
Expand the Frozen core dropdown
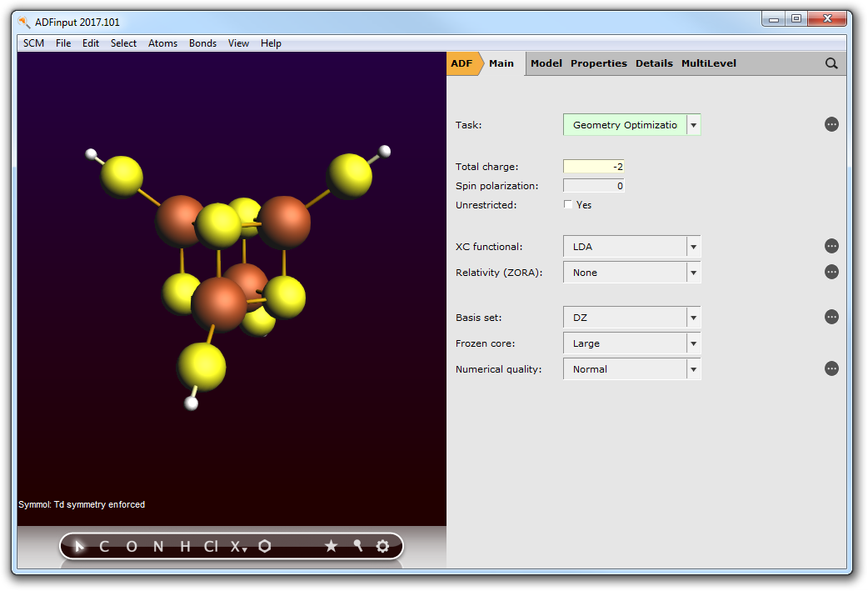pos(693,343)
